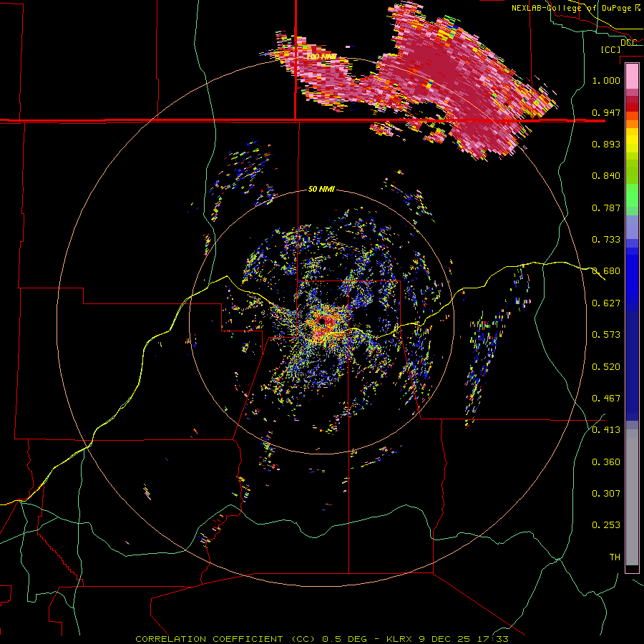Select the 0.947 scale value
This screenshot has height=644, width=644.
(x=606, y=112)
